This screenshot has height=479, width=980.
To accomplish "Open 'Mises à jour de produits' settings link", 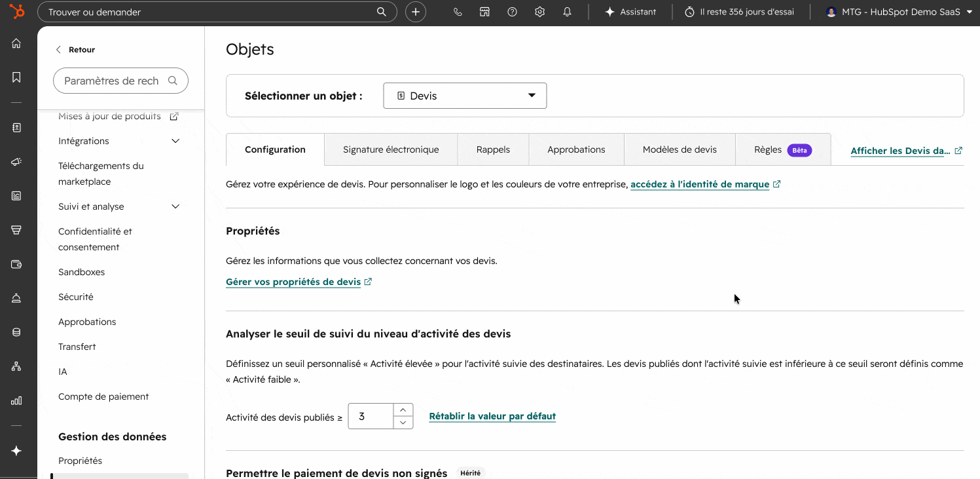I will 118,116.
